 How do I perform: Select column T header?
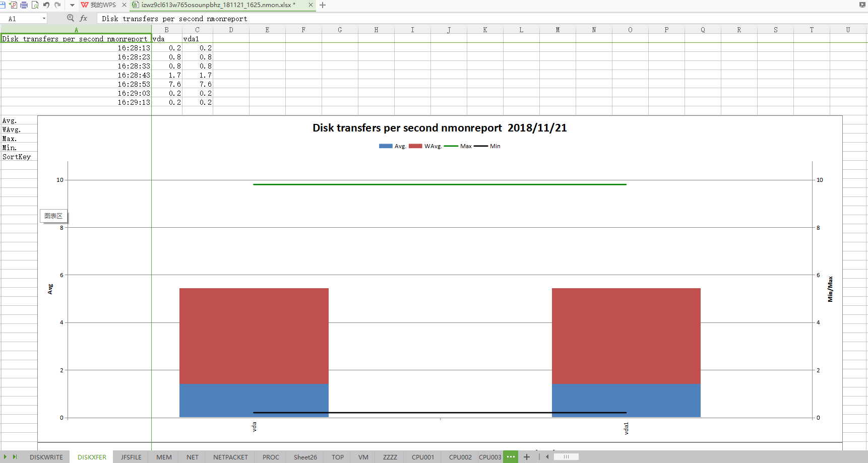click(x=812, y=30)
